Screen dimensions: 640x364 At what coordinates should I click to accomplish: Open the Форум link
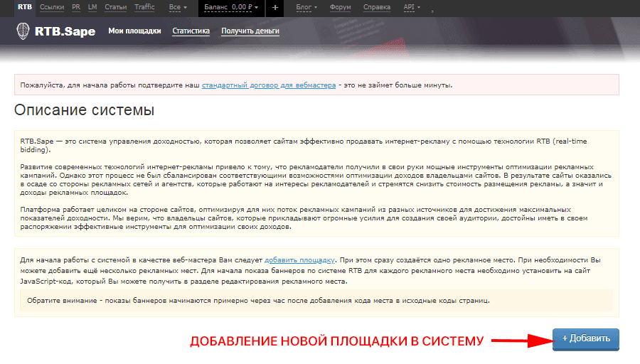(x=341, y=7)
